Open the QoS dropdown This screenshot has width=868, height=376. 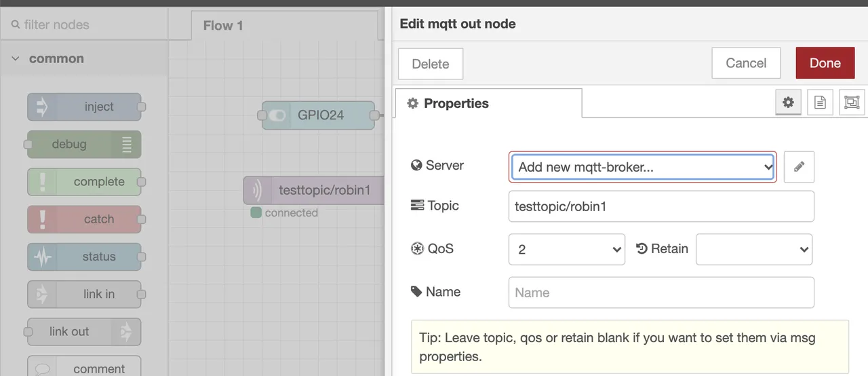567,249
